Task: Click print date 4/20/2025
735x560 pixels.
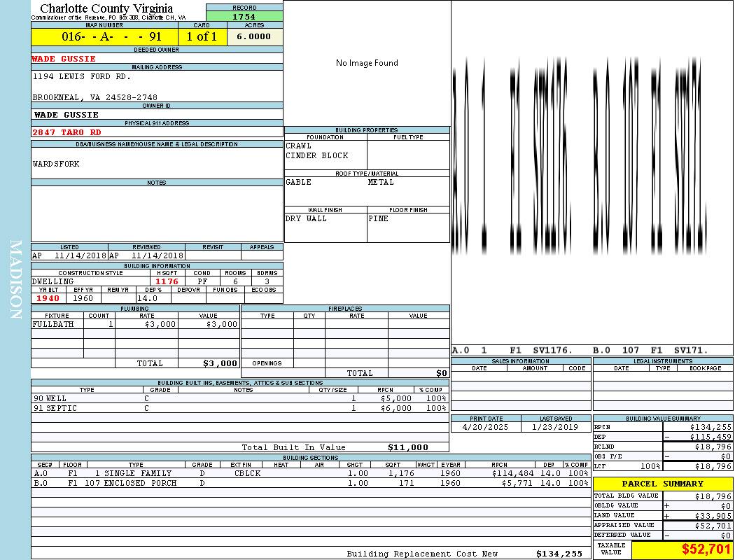Action: [485, 427]
